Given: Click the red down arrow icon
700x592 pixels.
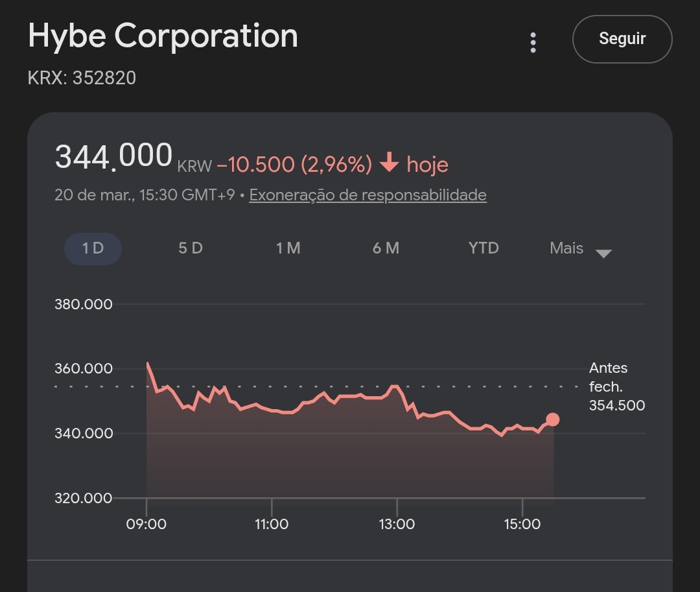Looking at the screenshot, I should (x=390, y=162).
